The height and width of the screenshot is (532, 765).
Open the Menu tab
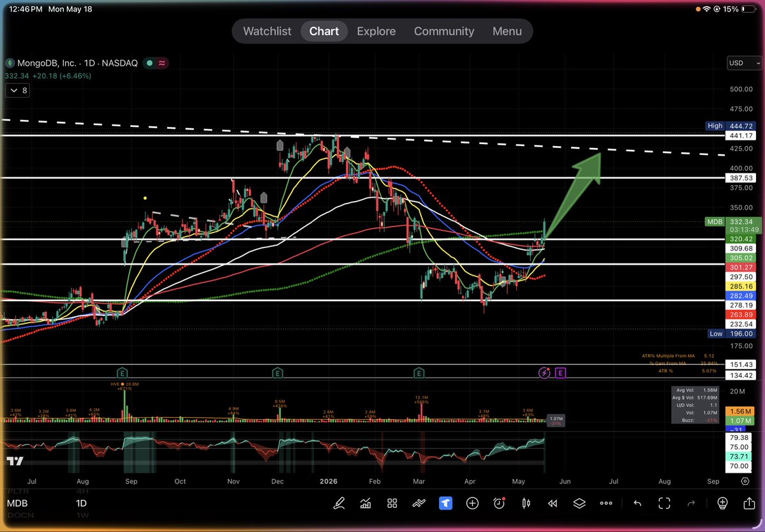[507, 31]
